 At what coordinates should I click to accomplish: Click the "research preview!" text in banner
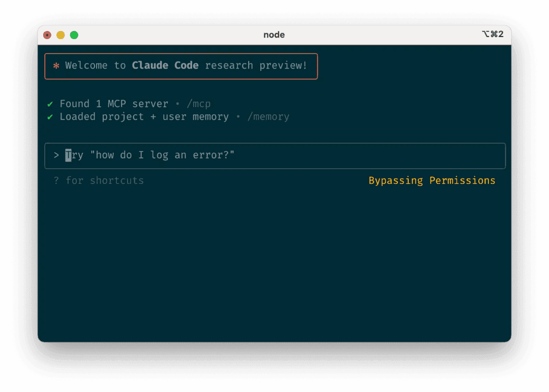pyautogui.click(x=256, y=66)
